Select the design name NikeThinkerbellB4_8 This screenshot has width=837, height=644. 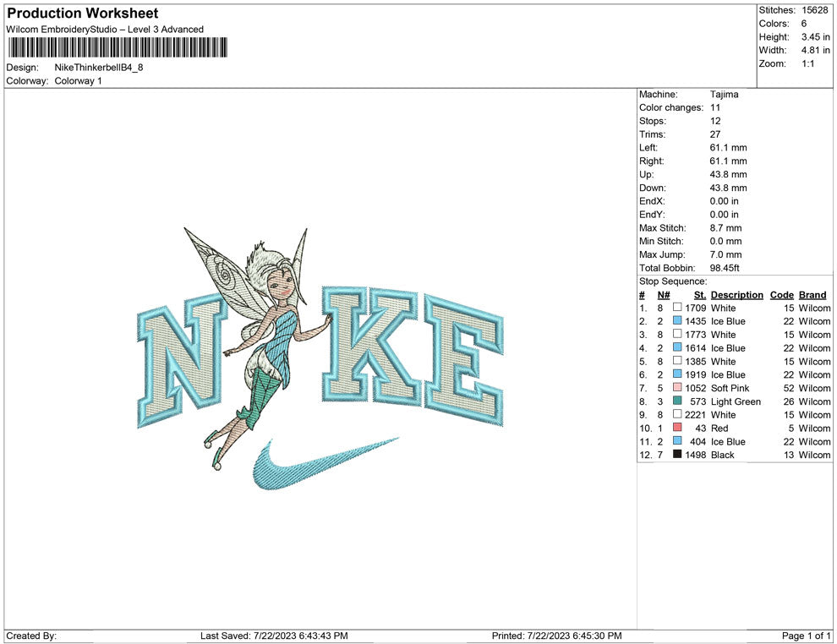[99, 68]
